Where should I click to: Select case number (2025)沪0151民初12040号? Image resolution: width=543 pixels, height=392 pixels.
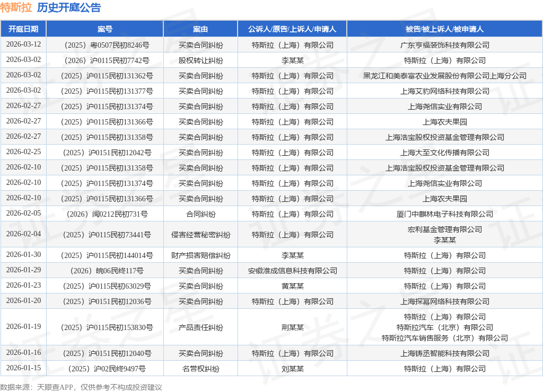point(107,354)
